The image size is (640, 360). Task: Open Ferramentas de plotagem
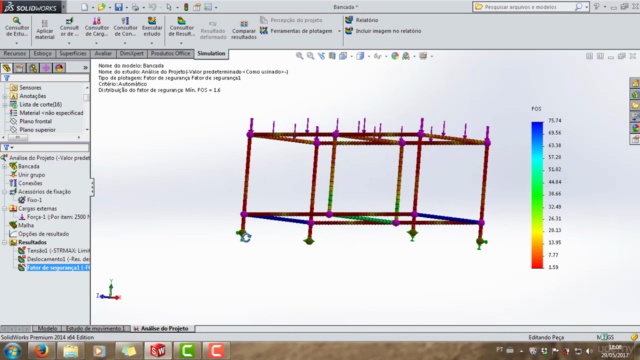(301, 31)
